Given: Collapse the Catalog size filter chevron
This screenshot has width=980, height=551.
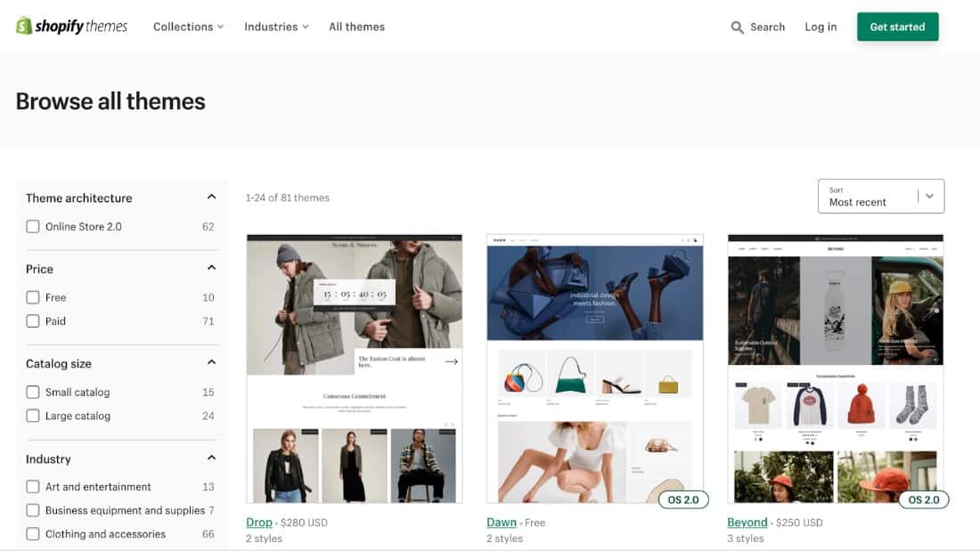Looking at the screenshot, I should [211, 362].
